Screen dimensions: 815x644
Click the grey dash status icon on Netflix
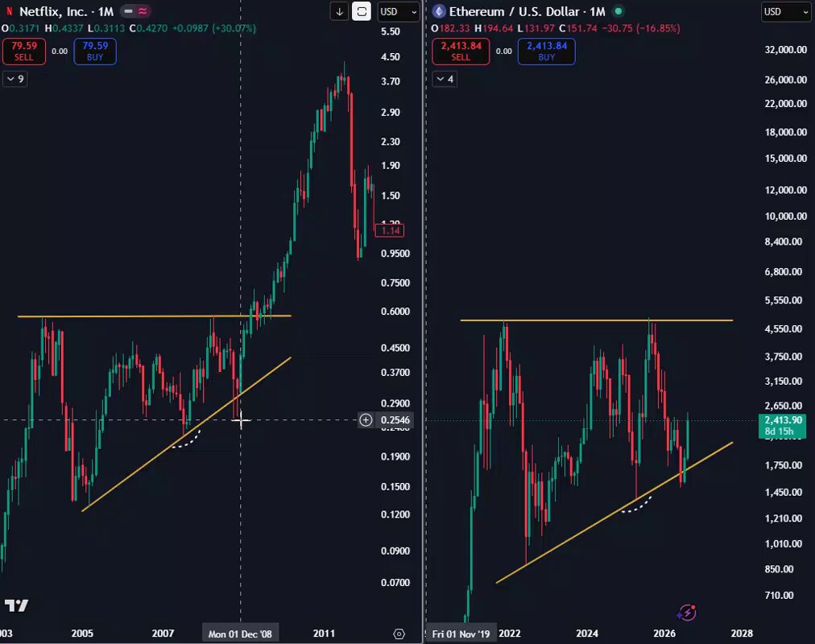(x=128, y=11)
